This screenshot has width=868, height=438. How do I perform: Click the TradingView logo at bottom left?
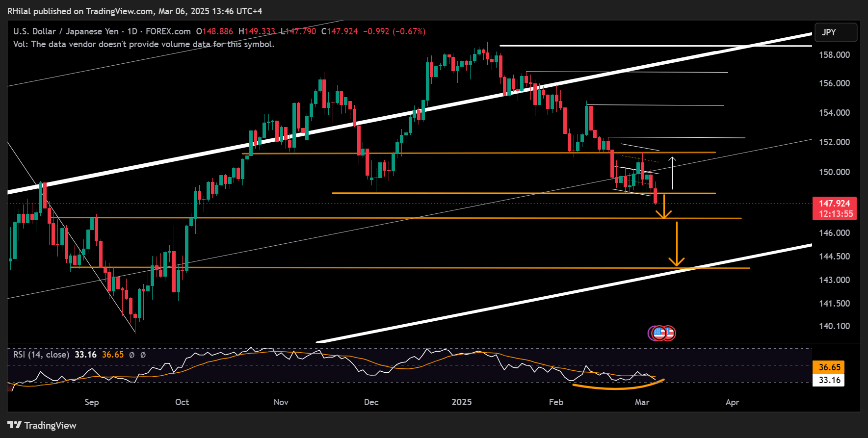(42, 425)
